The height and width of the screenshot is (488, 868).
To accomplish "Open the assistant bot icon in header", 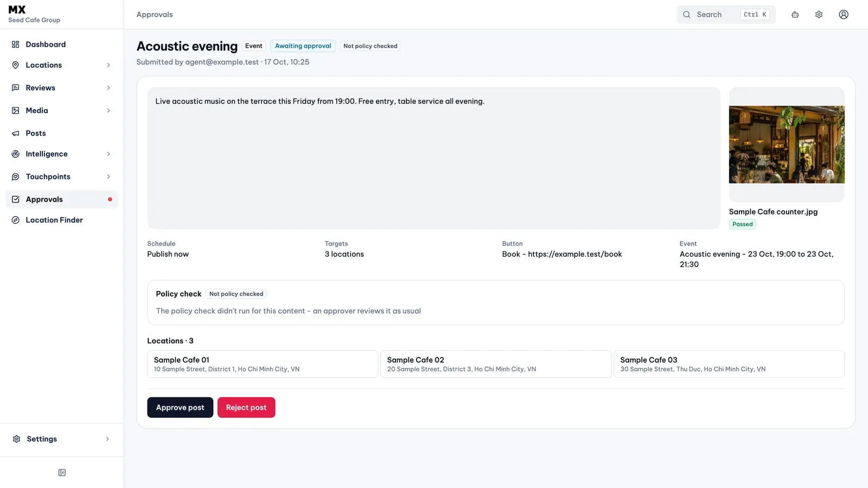I will pos(795,15).
